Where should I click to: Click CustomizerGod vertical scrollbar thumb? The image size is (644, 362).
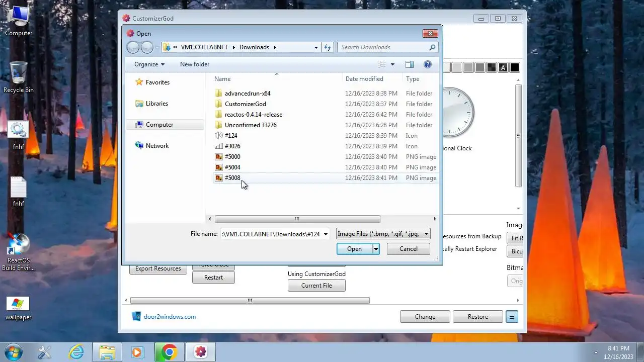(518, 136)
